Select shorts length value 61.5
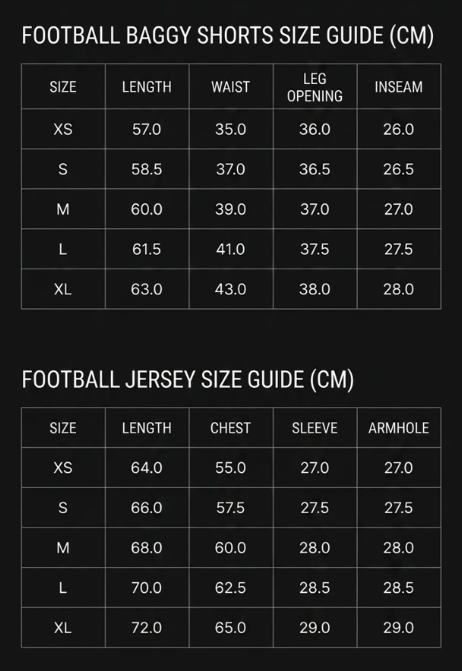Image resolution: width=462 pixels, height=671 pixels. (x=147, y=249)
